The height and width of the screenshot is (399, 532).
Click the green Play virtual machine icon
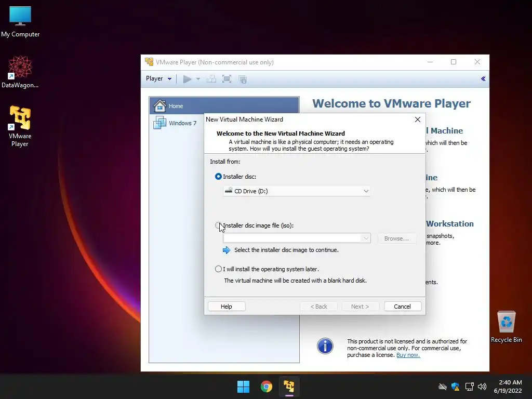point(187,79)
